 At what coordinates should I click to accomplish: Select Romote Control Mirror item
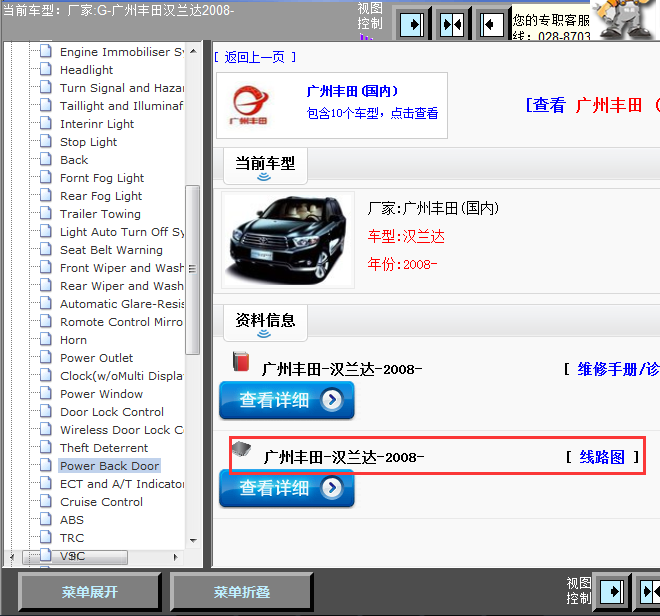tap(121, 322)
